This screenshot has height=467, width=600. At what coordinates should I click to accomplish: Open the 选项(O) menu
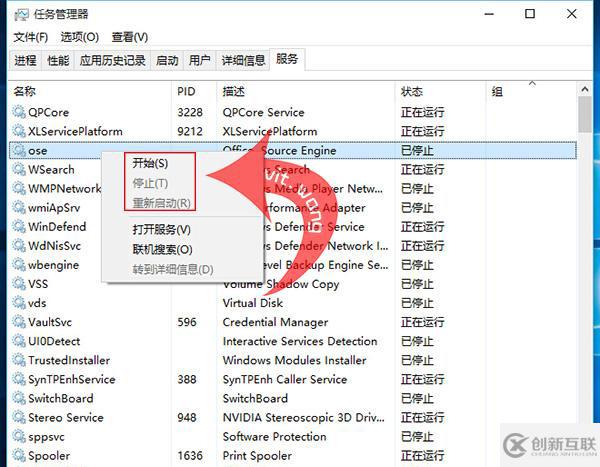tap(80, 37)
